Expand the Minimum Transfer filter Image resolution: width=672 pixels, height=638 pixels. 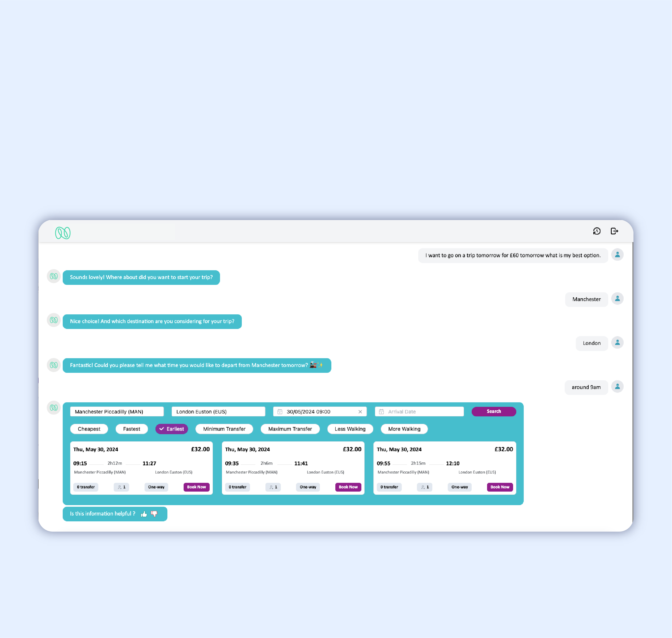(223, 429)
